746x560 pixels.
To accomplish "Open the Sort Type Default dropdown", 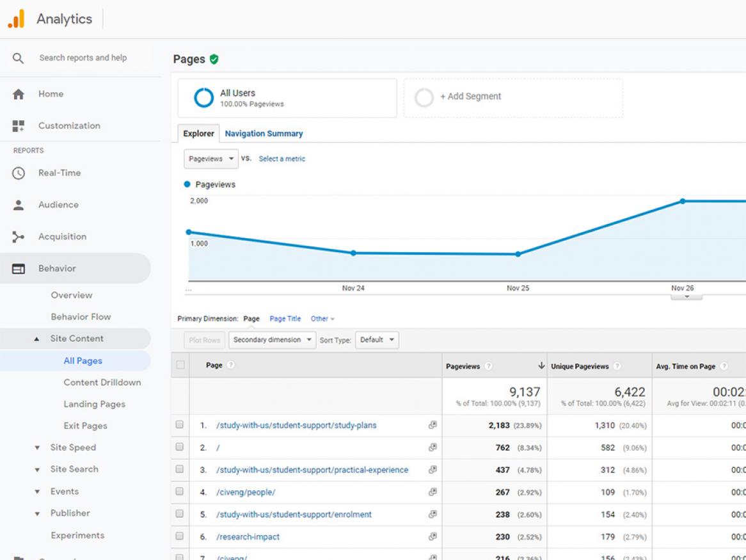I will tap(377, 340).
